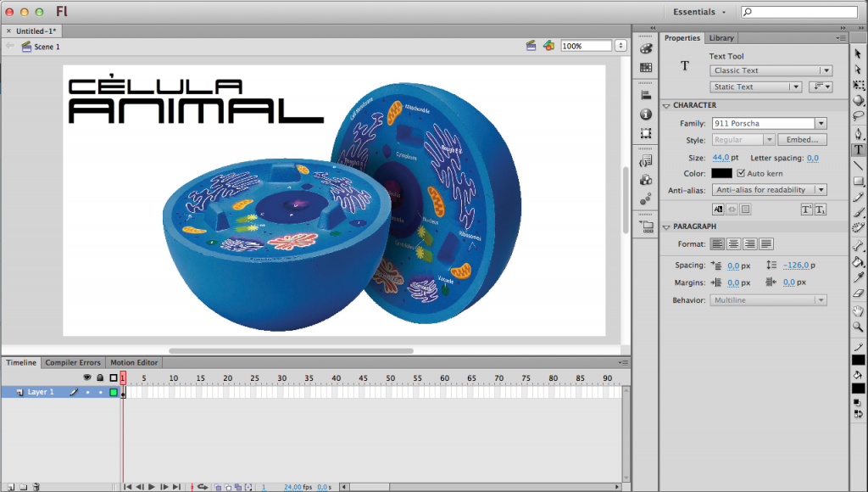
Task: Open the Motion Editor tab
Action: (134, 362)
